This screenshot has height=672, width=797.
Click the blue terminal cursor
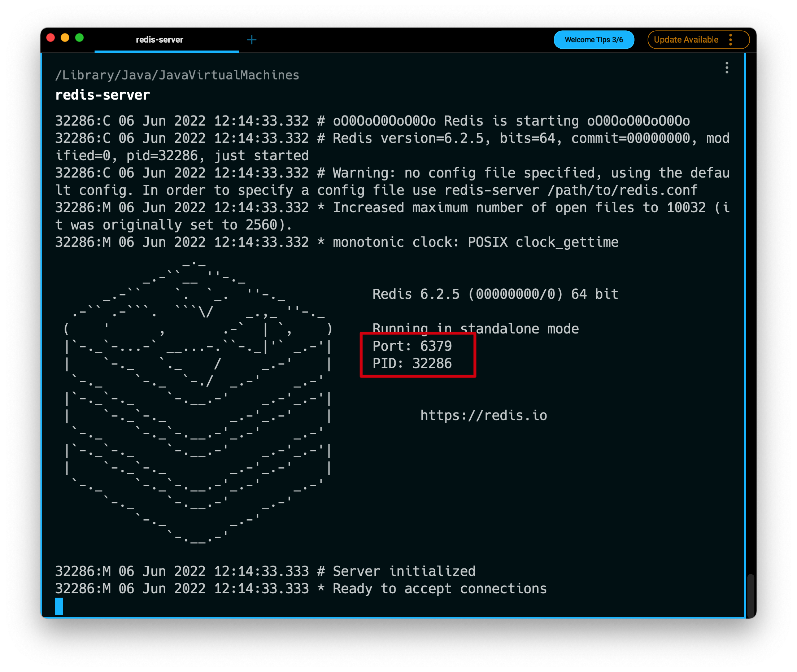(59, 606)
